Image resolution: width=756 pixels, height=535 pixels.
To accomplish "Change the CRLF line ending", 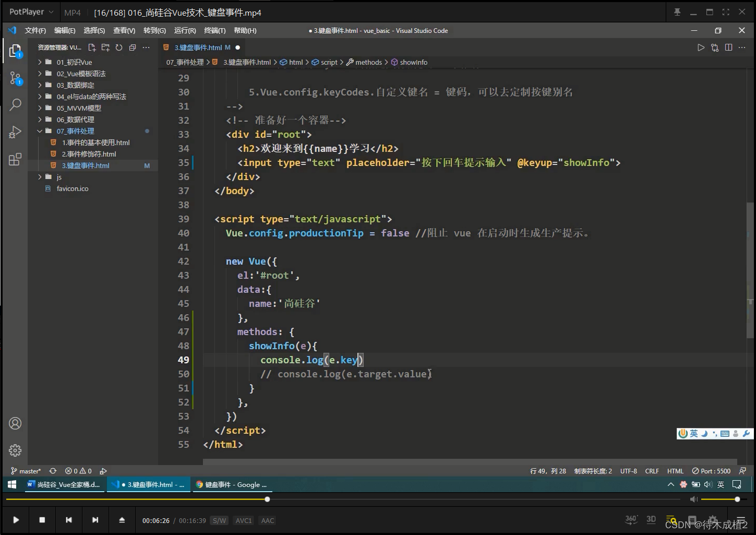I will tap(652, 471).
